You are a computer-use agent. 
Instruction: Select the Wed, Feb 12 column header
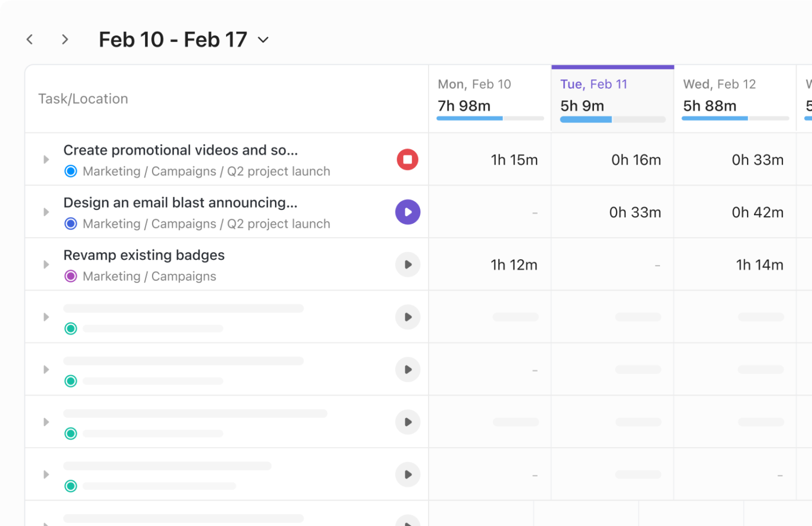[719, 84]
